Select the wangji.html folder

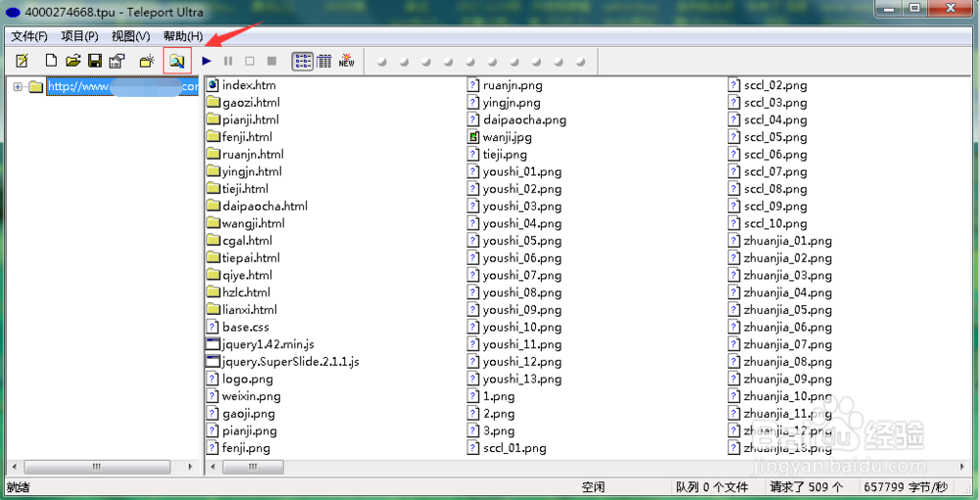[246, 224]
